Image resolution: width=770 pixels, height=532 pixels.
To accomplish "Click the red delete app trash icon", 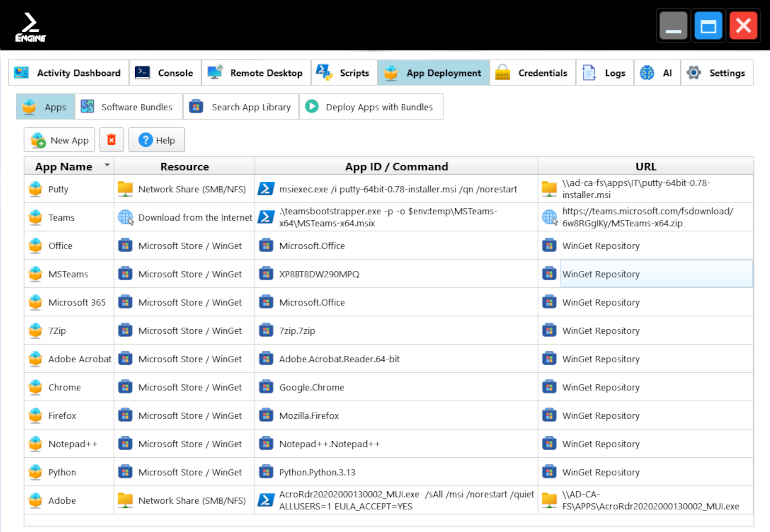I will (112, 140).
